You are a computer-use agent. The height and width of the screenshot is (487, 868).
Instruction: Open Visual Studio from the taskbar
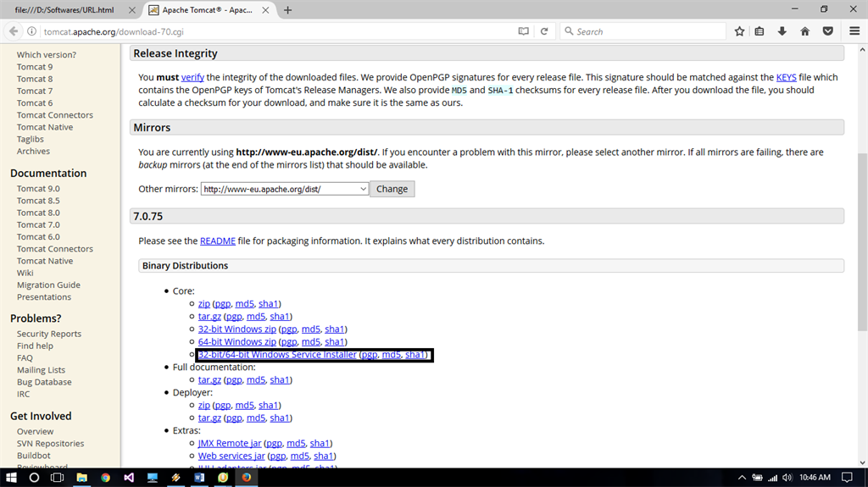[x=129, y=478]
